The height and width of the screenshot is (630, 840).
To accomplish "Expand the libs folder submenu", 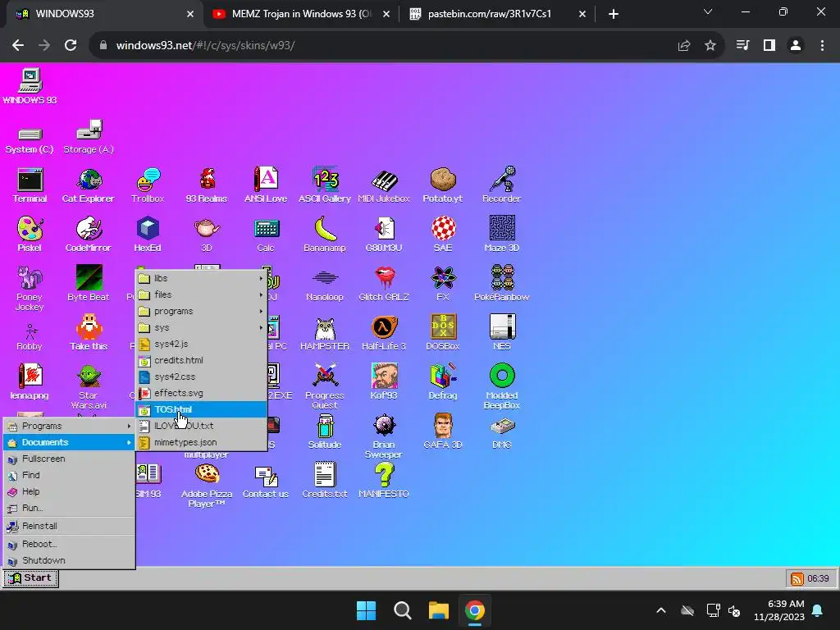I will pyautogui.click(x=202, y=278).
